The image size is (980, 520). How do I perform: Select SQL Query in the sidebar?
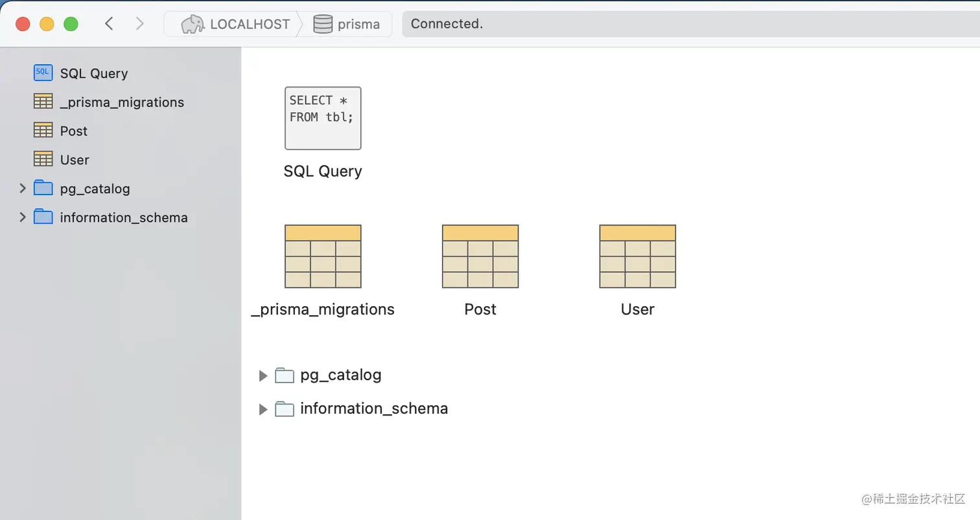tap(93, 73)
